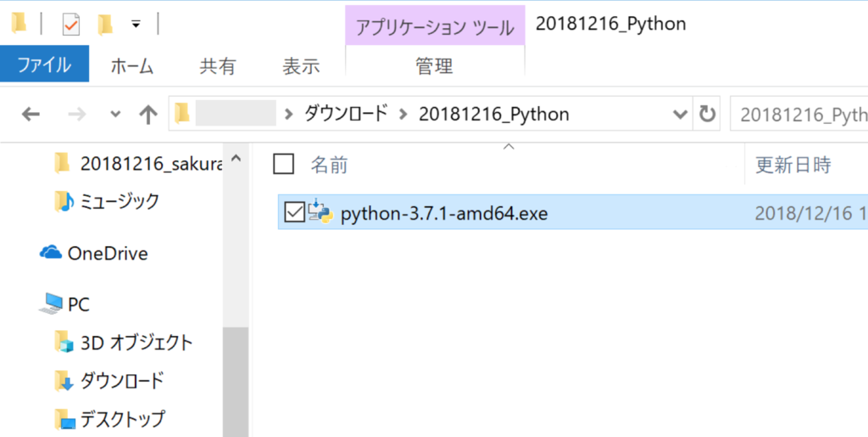
Task: Toggle the select-all checkbox in the header
Action: (283, 165)
